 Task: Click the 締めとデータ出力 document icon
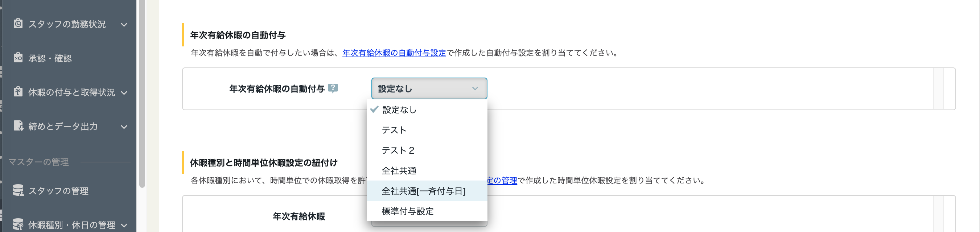click(x=18, y=125)
